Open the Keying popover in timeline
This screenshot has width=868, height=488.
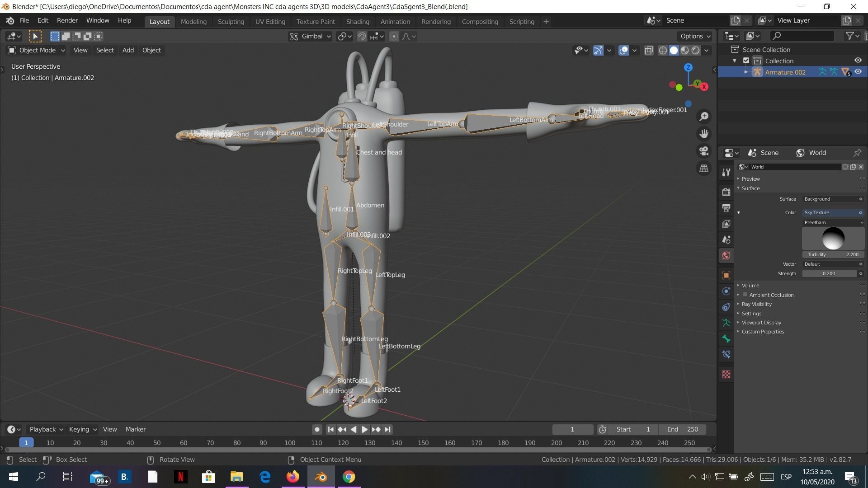coord(82,429)
